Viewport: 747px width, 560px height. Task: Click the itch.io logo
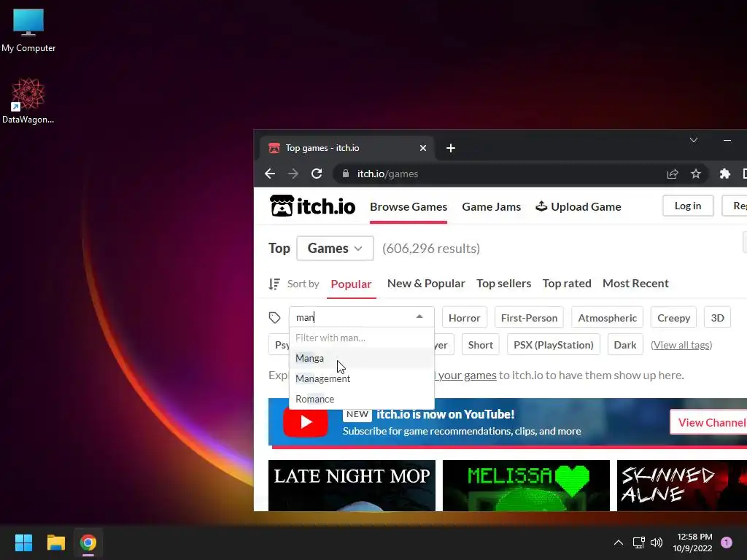(312, 206)
